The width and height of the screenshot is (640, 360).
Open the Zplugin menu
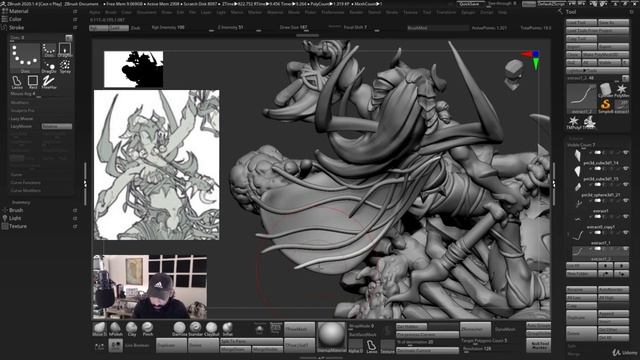[x=468, y=12]
